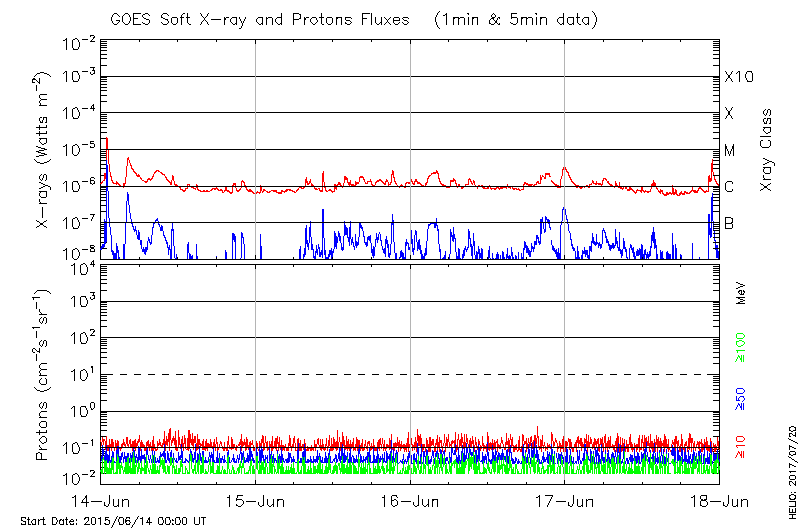Click the B class label on right axis
Viewport: 800px width, 530px height.
[729, 223]
